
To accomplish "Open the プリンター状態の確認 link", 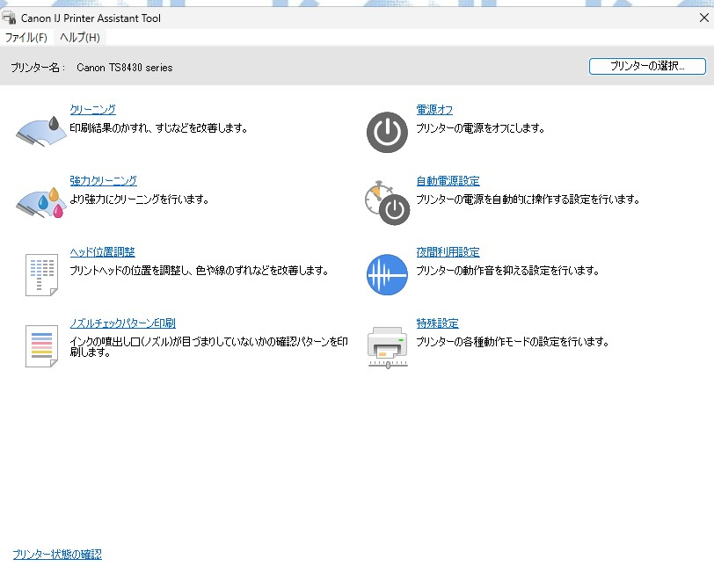I will click(57, 555).
